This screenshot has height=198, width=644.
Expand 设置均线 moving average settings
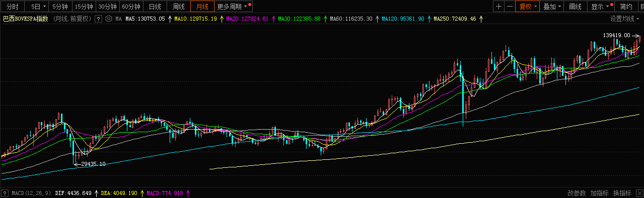coord(625,19)
